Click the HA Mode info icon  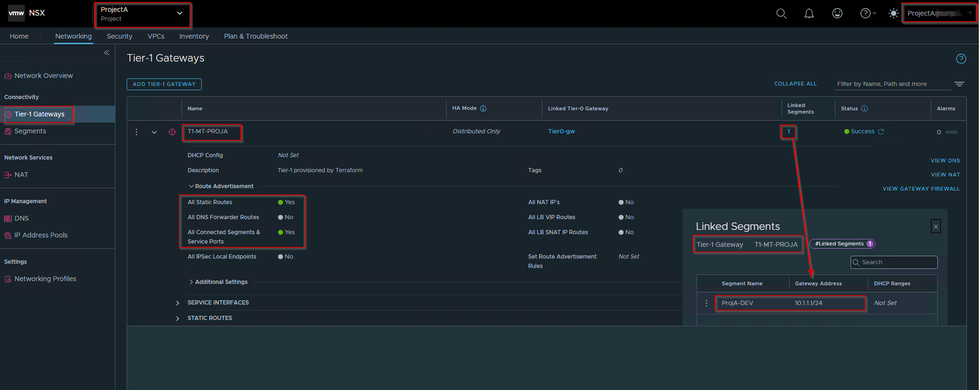click(483, 109)
